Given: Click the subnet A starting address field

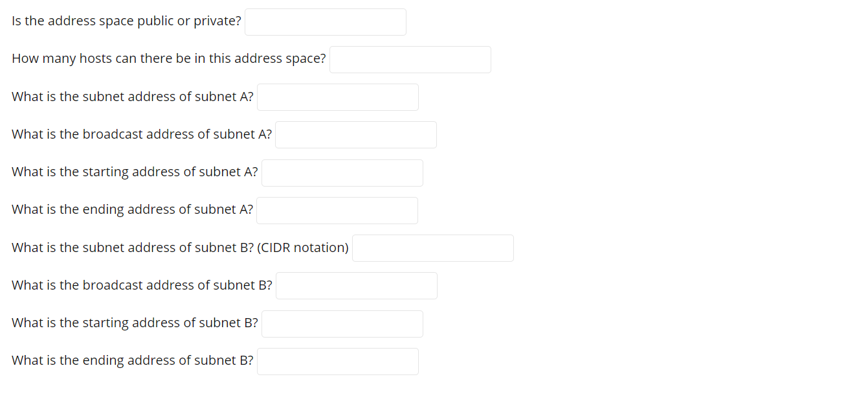Looking at the screenshot, I should (342, 172).
